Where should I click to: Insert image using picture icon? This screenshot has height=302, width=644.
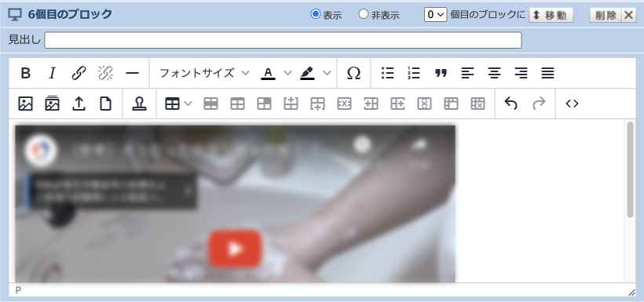(25, 104)
